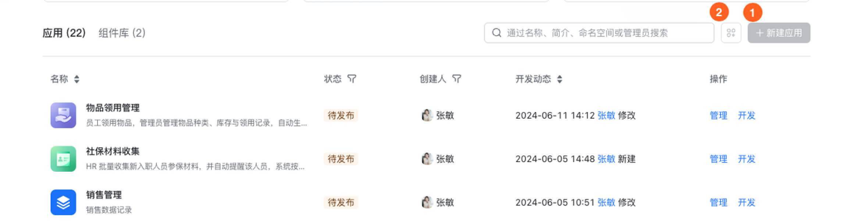The height and width of the screenshot is (224, 868).
Task: Click 管理 for 物品领用管理
Action: point(718,115)
